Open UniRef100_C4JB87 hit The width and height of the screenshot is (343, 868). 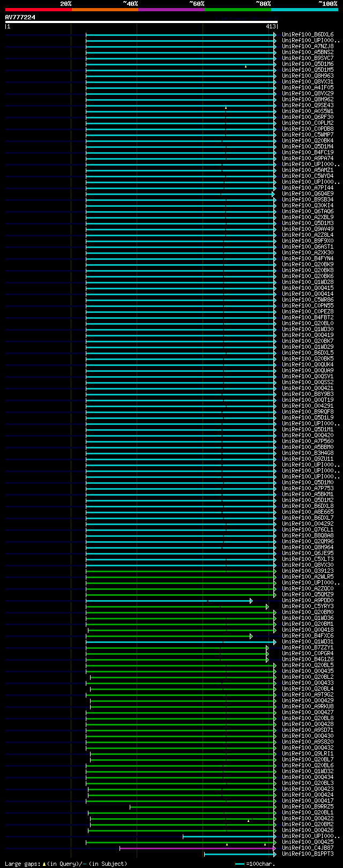[x=308, y=848]
